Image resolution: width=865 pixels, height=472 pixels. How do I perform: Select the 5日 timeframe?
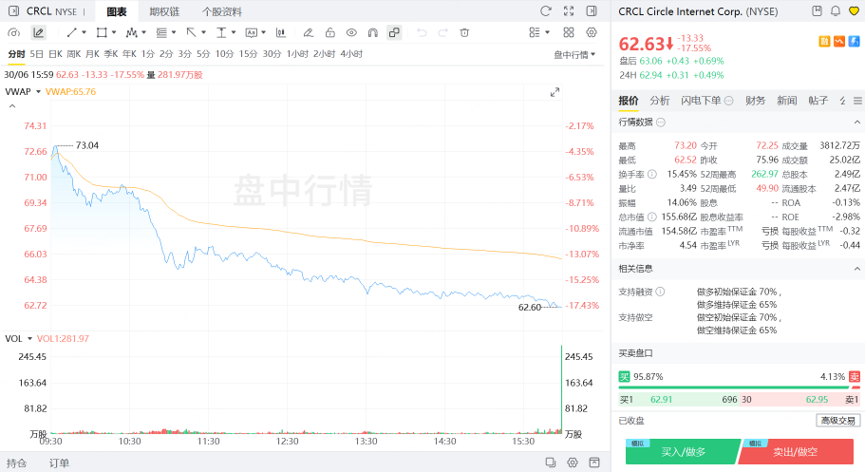36,54
